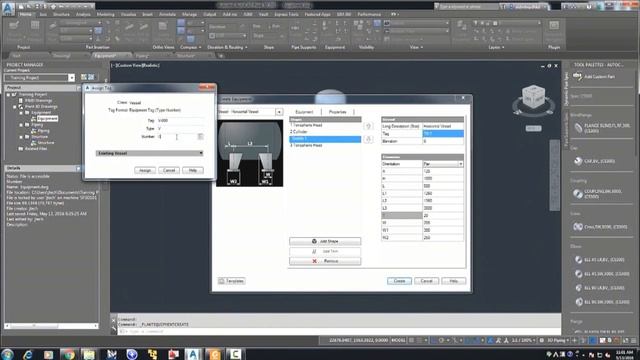640x360 pixels.
Task: Switch to the Properties tab in Create Equipment
Action: (338, 112)
